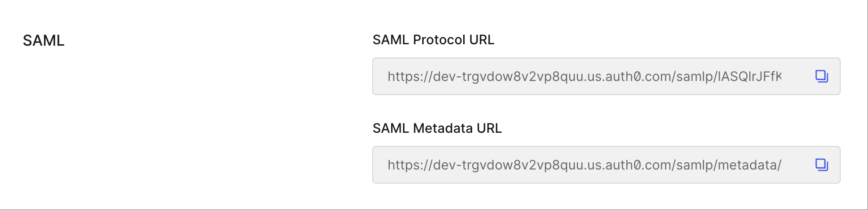Click the "SAML" section heading

(43, 41)
